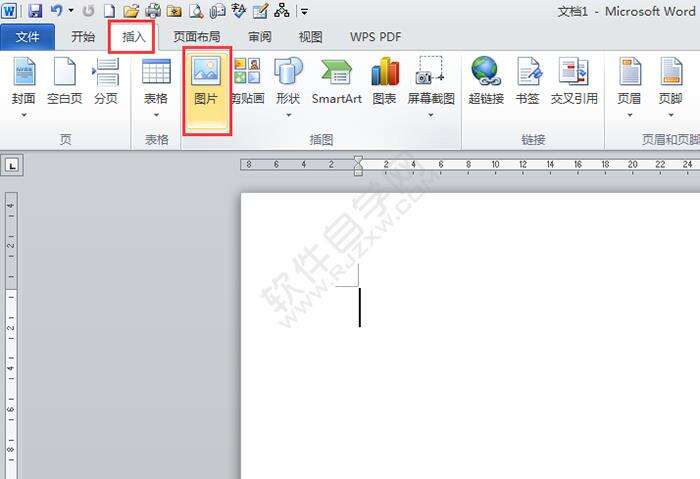Open the 文件 (File) tab
This screenshot has height=479, width=700.
point(27,37)
